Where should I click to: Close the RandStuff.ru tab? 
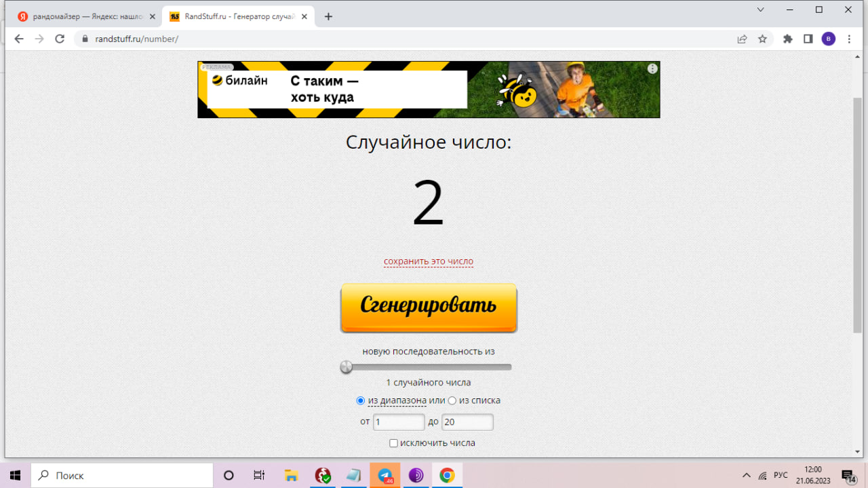[304, 16]
